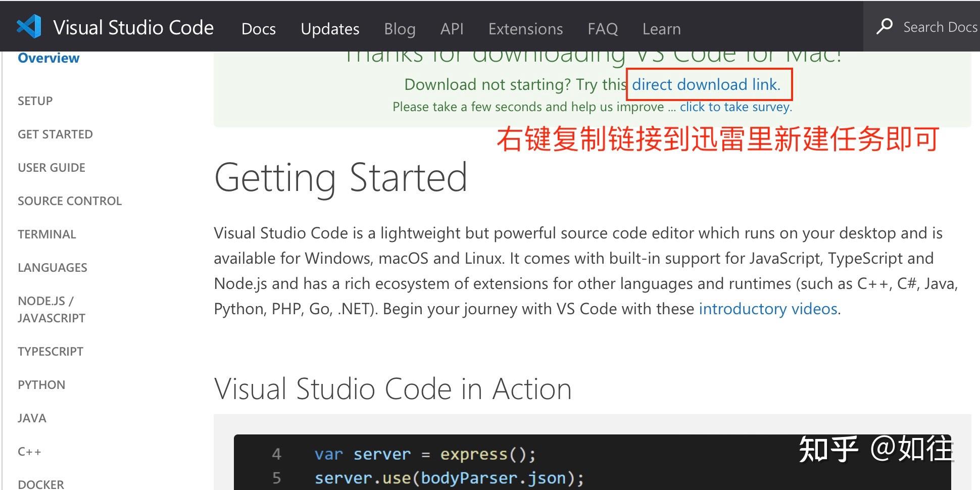This screenshot has height=490, width=980.
Task: Select Overview in the sidebar
Action: pos(48,58)
